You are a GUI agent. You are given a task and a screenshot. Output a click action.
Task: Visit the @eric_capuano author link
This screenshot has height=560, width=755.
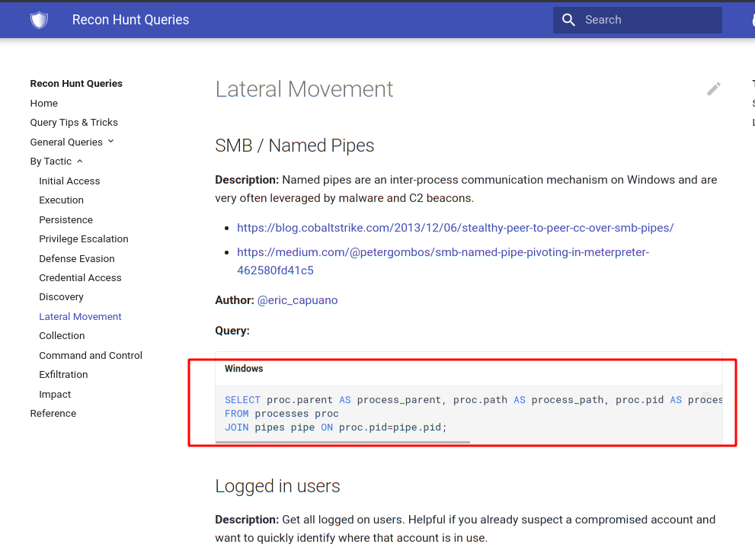(x=297, y=300)
